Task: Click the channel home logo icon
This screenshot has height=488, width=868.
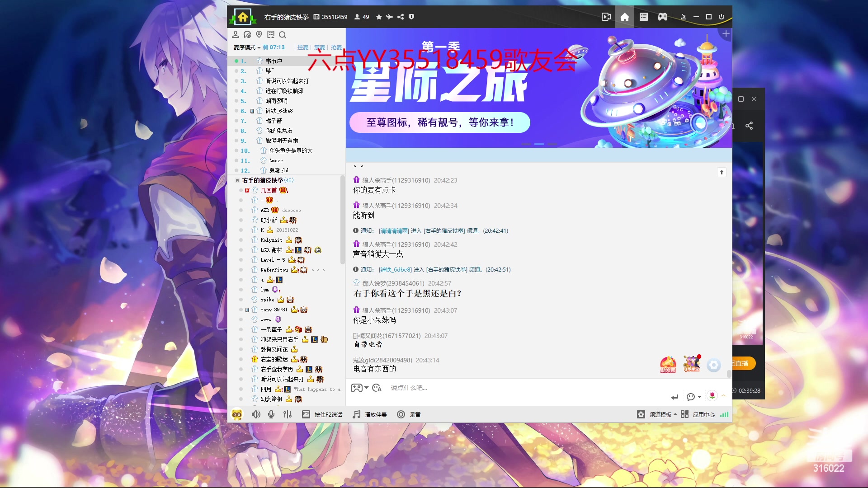Action: (x=243, y=17)
